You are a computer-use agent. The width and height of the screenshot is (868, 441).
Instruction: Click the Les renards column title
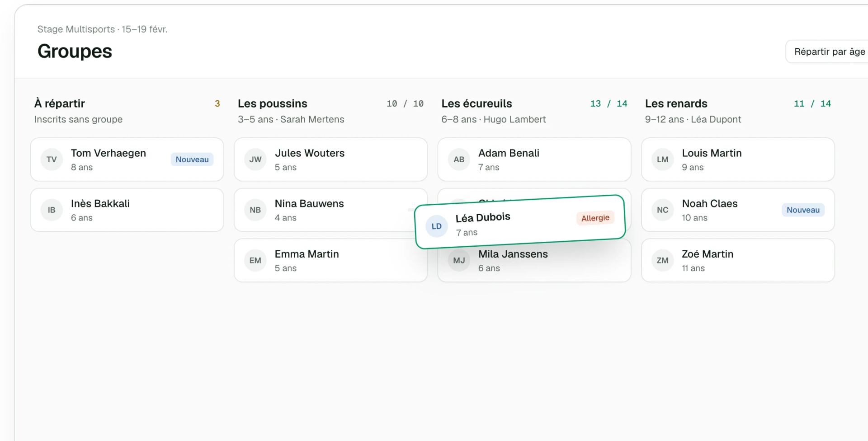pos(676,103)
